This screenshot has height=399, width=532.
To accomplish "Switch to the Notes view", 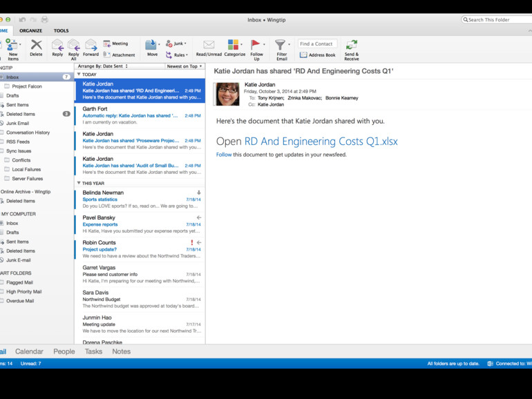I will click(x=122, y=351).
